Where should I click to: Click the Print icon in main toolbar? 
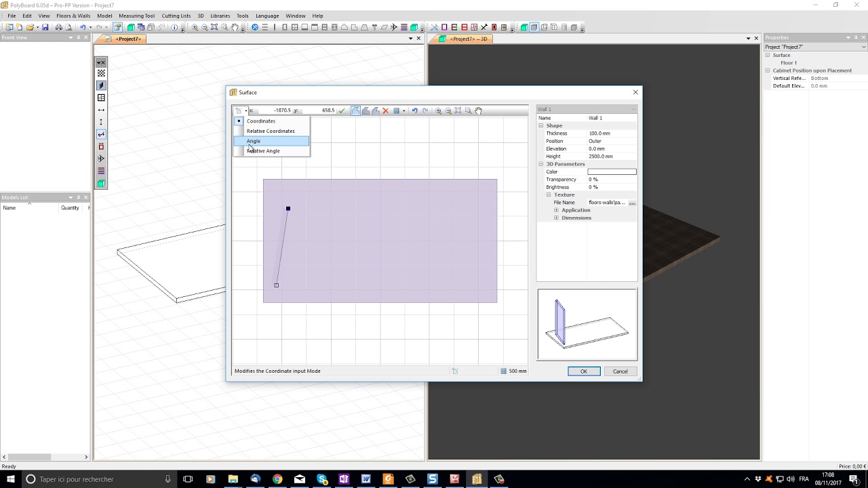pos(58,27)
